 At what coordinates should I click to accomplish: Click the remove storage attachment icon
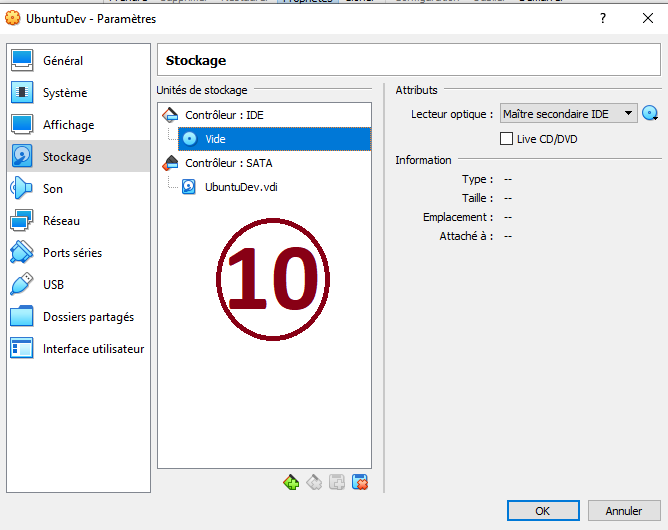[x=360, y=483]
